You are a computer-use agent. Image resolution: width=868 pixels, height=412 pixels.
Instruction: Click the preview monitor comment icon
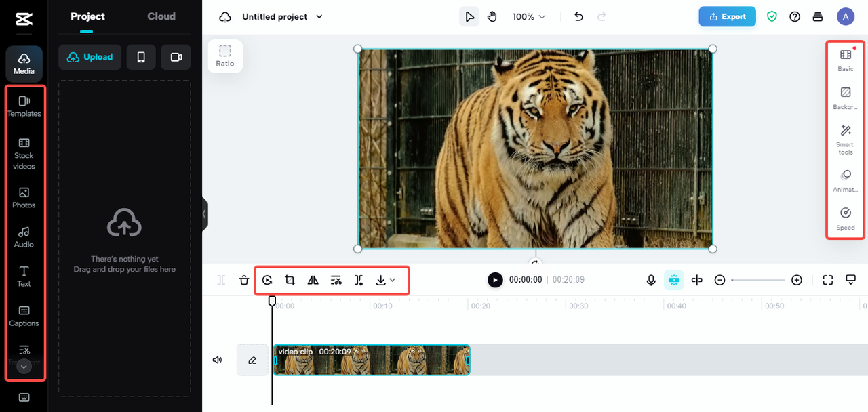[x=851, y=280]
